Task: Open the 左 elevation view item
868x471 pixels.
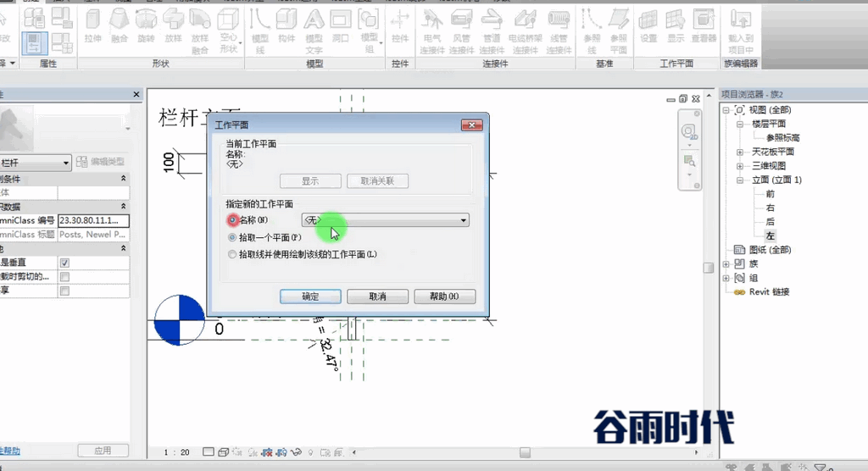Action: pyautogui.click(x=770, y=235)
